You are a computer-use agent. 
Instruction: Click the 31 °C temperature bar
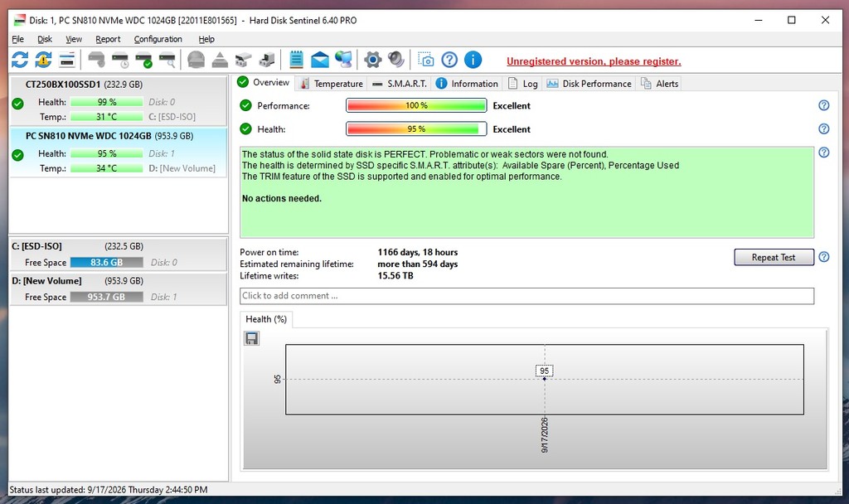107,117
